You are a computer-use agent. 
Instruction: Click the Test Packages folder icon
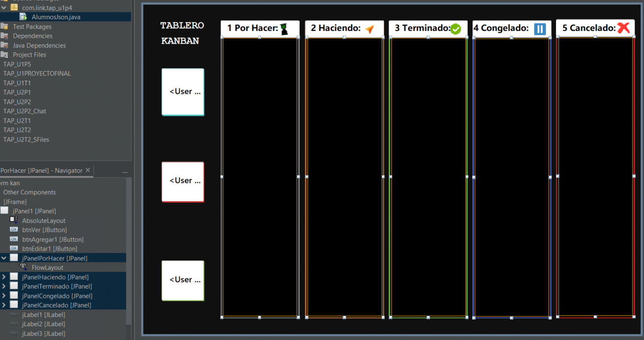point(4,27)
